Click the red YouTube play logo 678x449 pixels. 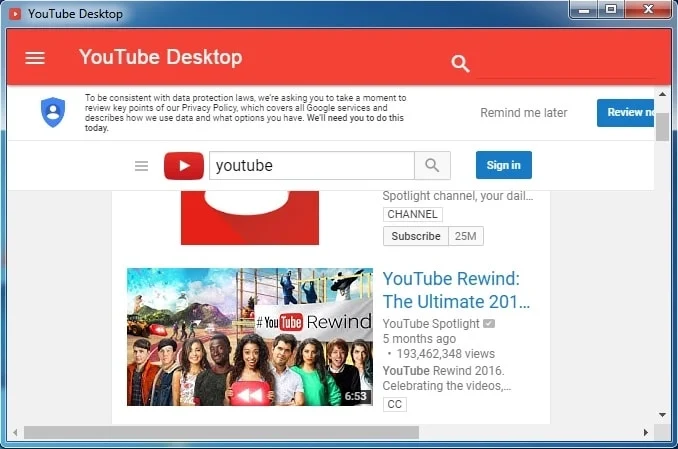tap(184, 166)
